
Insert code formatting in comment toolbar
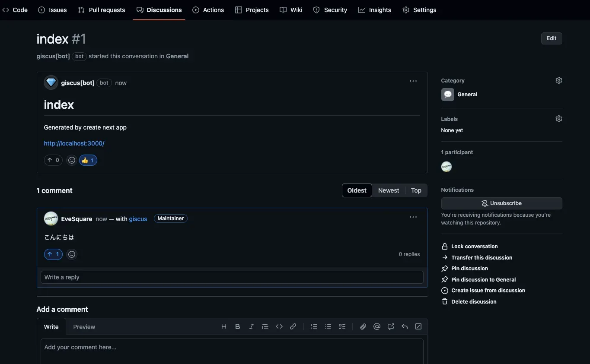tap(279, 327)
